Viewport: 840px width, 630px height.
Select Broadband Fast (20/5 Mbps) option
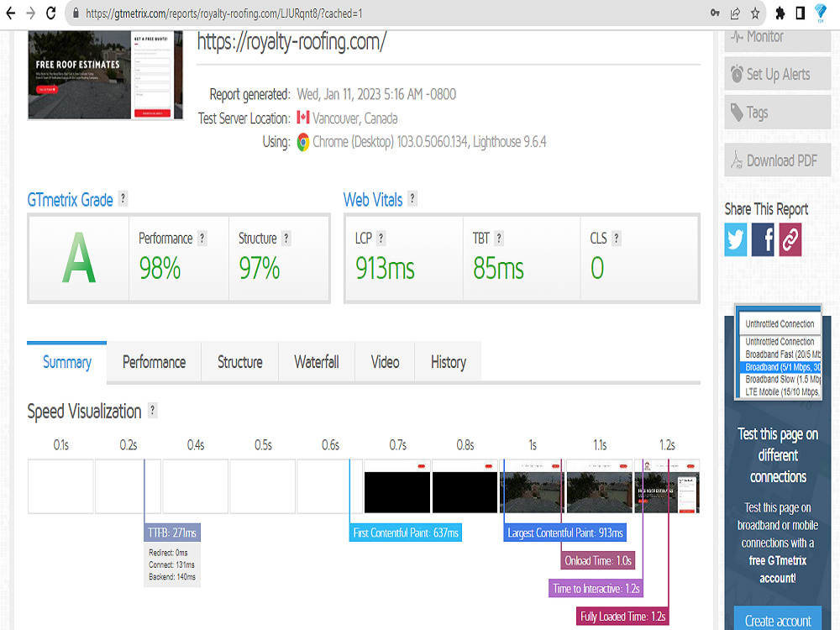coord(780,354)
